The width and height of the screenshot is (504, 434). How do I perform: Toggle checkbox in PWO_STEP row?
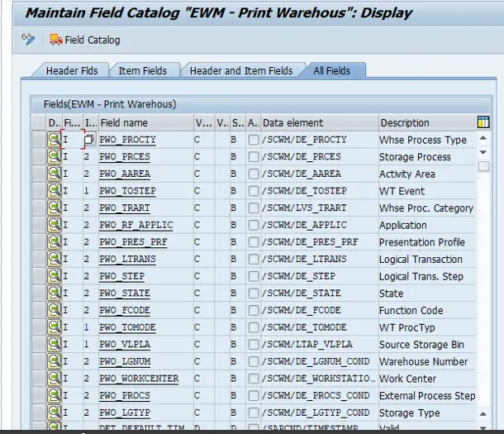point(254,276)
